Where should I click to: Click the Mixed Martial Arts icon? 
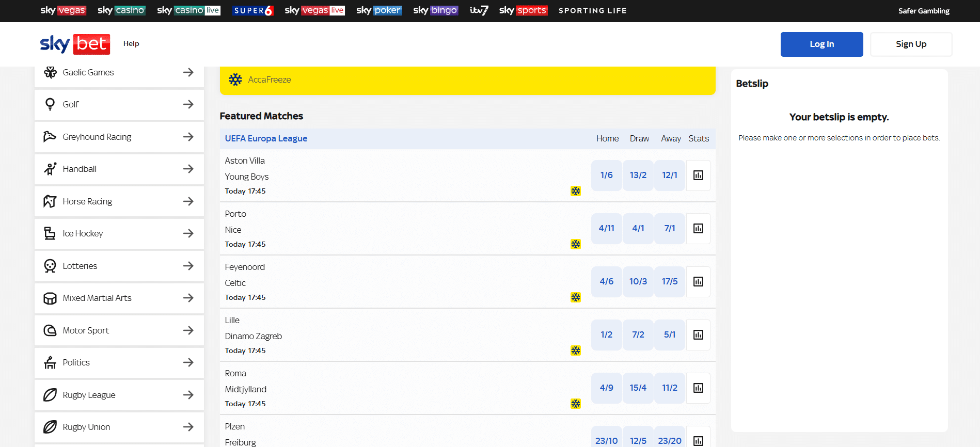click(x=50, y=298)
